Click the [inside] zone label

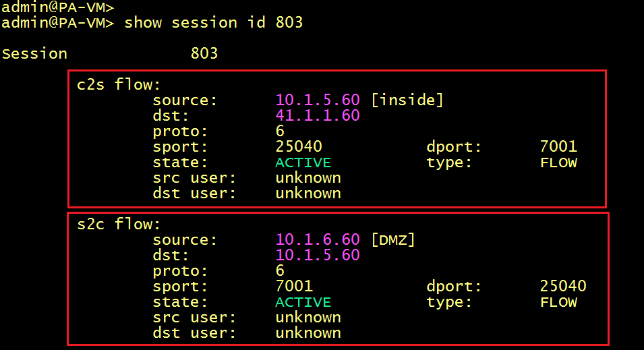(x=407, y=100)
